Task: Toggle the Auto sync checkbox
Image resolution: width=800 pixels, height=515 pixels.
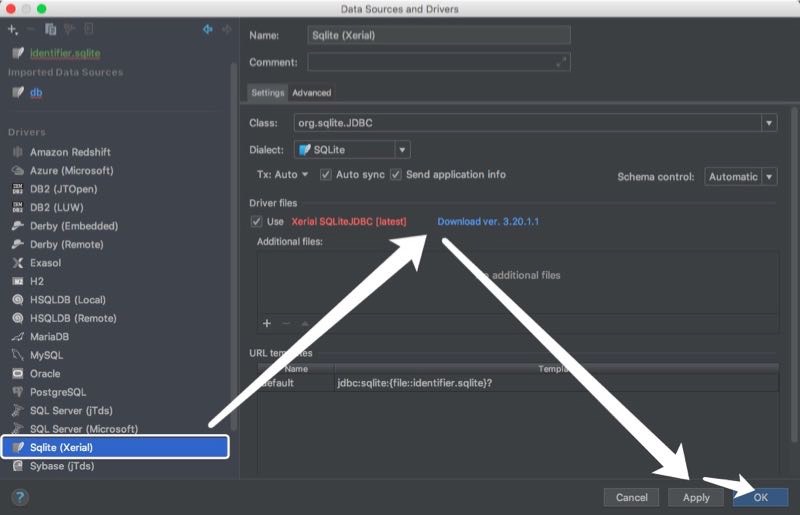Action: (x=325, y=175)
